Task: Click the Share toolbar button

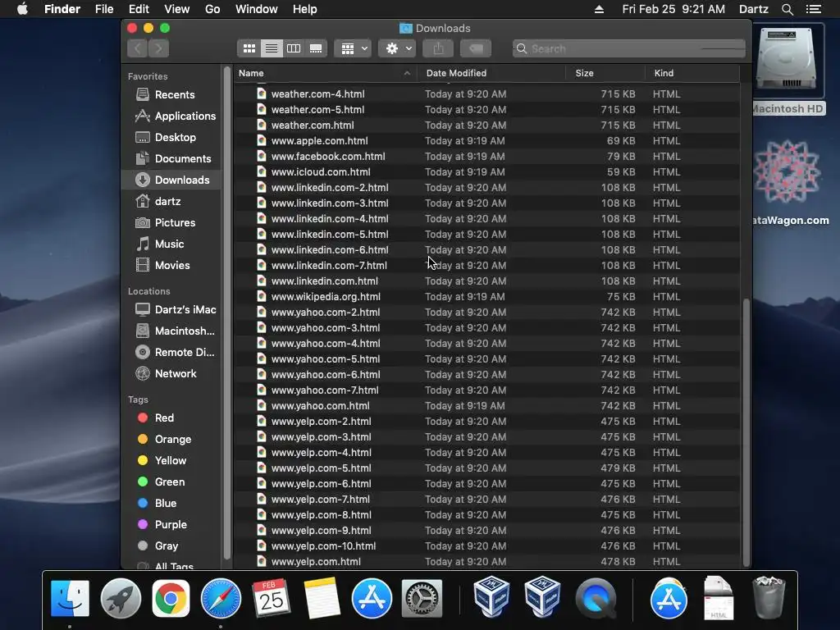Action: click(438, 48)
